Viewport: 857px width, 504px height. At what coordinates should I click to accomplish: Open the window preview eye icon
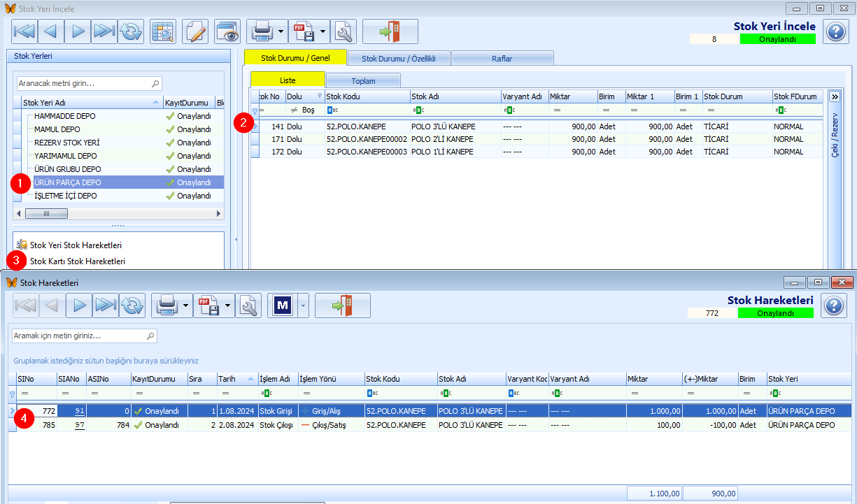pos(227,31)
